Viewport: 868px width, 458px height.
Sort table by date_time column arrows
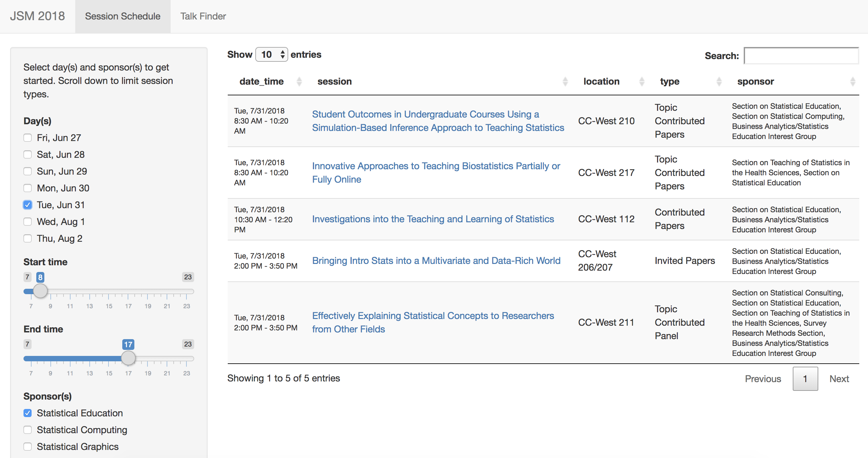coord(299,82)
